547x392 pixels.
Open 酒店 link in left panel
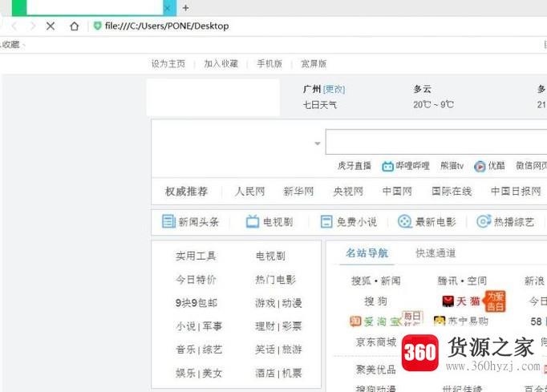265,374
